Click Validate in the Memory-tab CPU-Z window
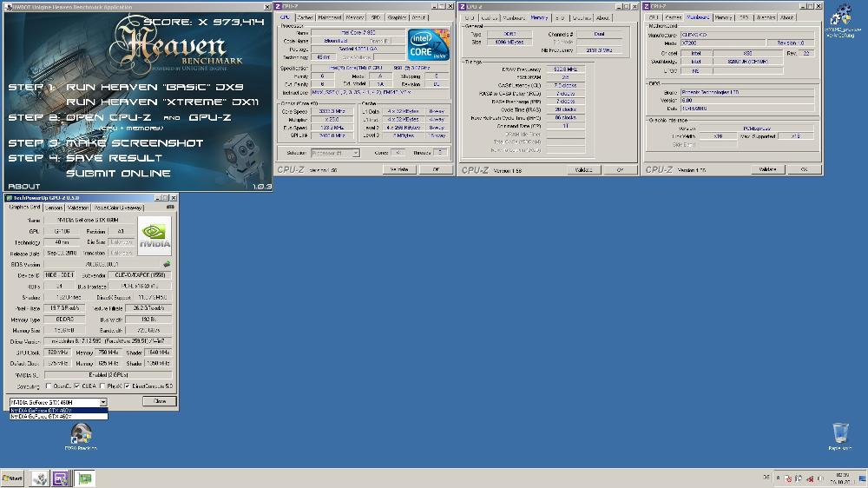This screenshot has width=868, height=488. 584,170
